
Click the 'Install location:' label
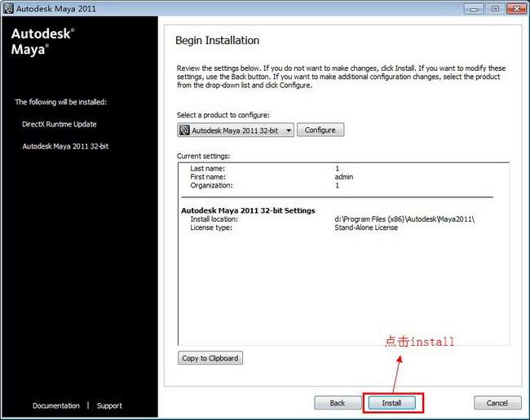214,219
